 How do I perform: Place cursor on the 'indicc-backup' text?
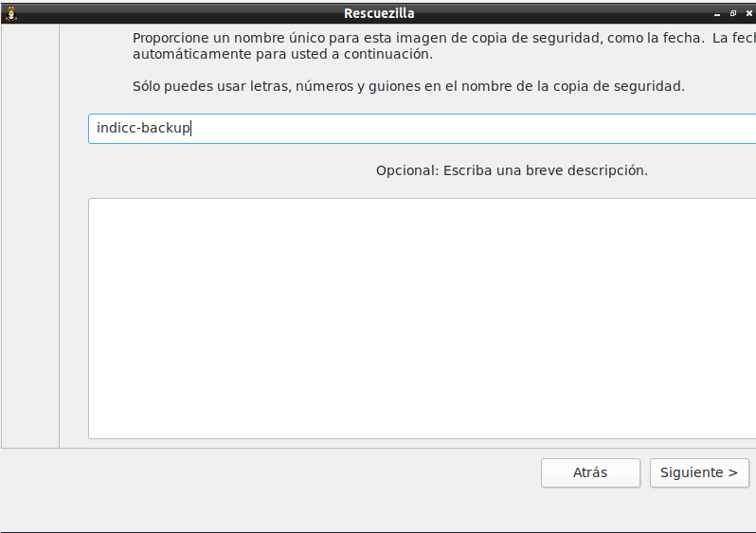142,129
